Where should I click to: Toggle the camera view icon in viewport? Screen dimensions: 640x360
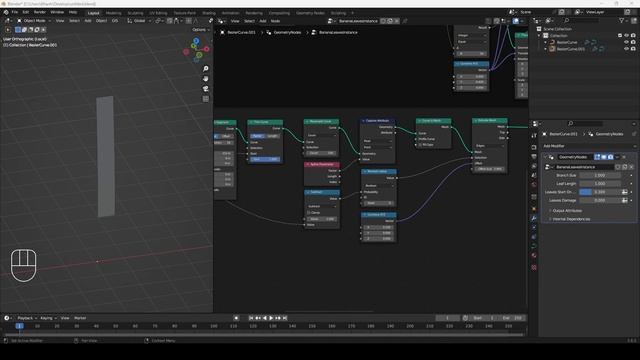[206, 89]
